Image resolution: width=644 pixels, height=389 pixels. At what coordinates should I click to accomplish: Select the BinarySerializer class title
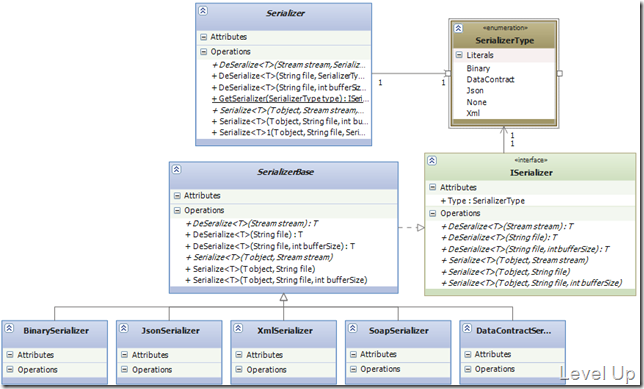coord(56,331)
